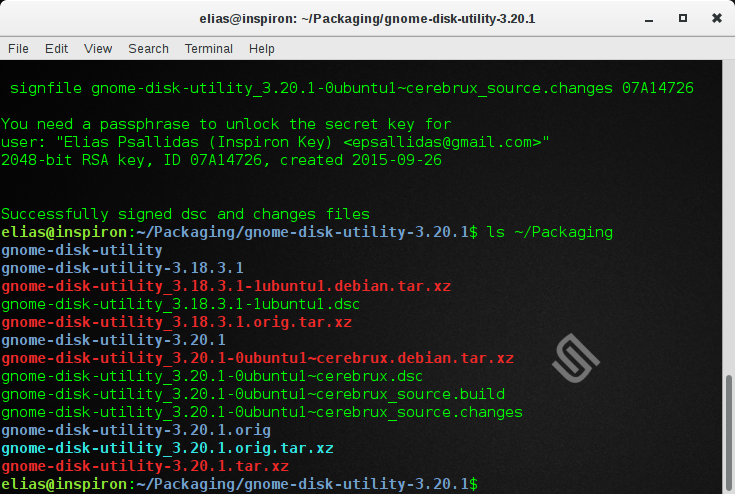Image resolution: width=735 pixels, height=494 pixels.
Task: Open the File menu
Action: click(x=18, y=48)
